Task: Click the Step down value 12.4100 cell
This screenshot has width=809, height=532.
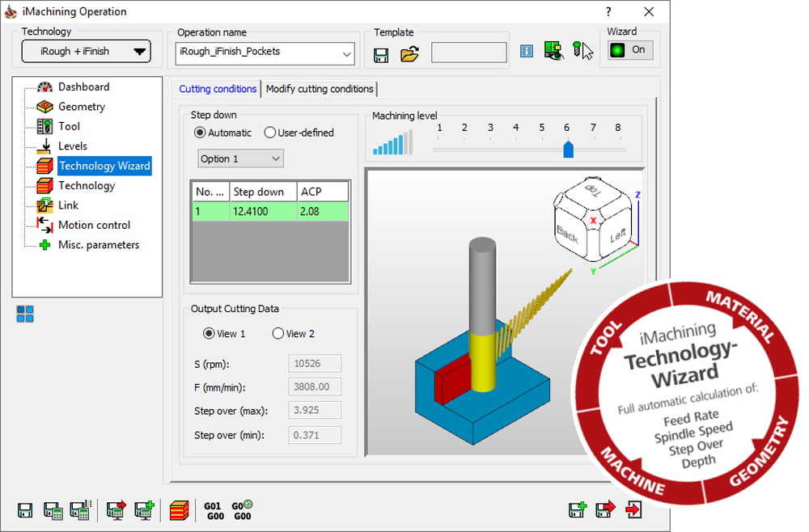Action: [x=263, y=211]
